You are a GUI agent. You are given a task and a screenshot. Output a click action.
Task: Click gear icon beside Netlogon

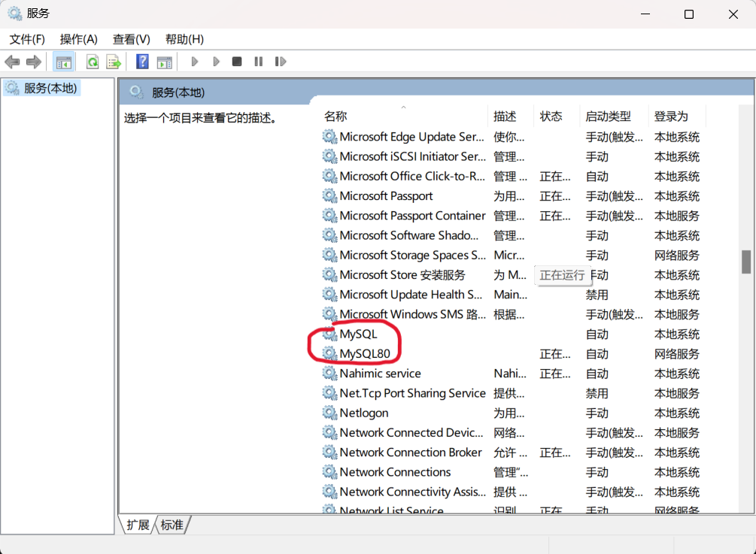tap(329, 413)
